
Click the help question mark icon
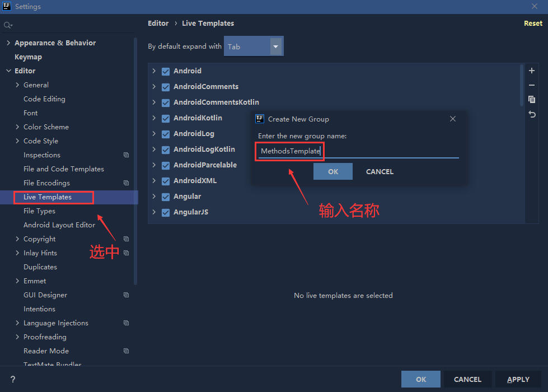tap(12, 379)
